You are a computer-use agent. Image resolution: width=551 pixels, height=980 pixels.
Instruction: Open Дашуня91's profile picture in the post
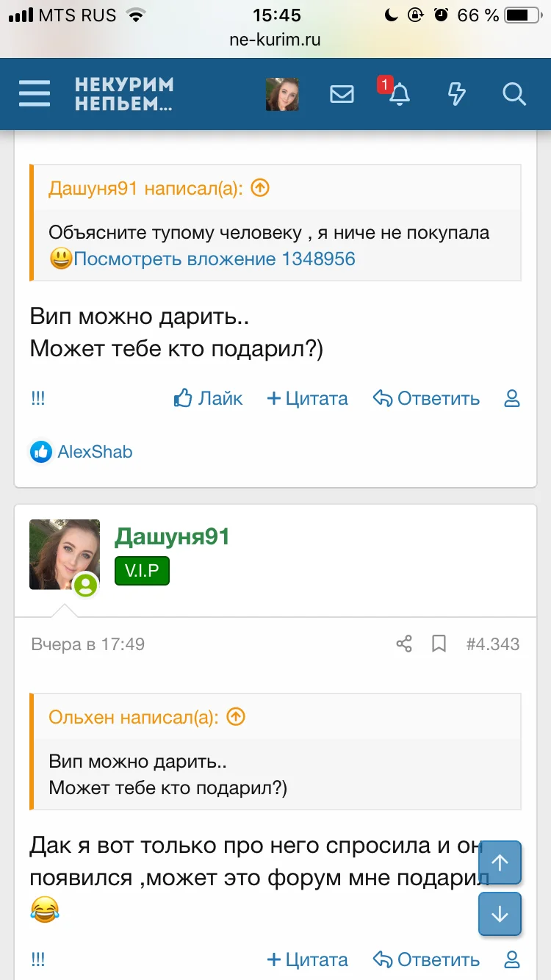pos(65,555)
